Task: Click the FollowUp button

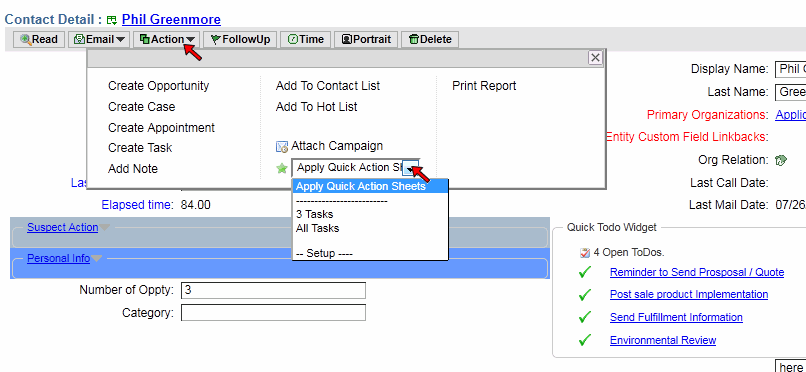Action: (240, 40)
